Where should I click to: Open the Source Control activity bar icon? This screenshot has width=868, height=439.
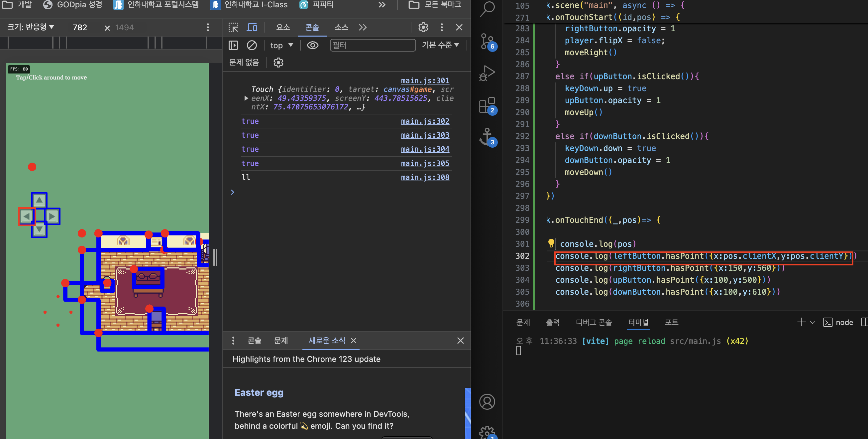487,41
